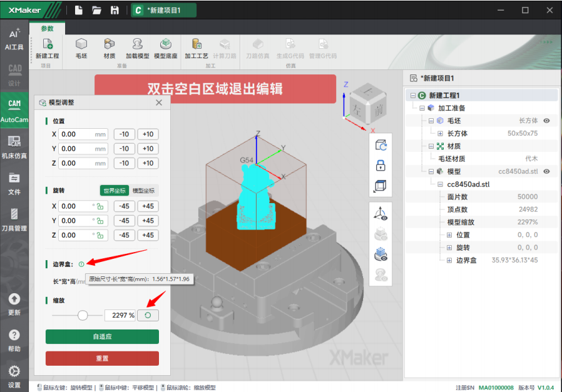Click the save file icon in title bar
This screenshot has height=392, width=562.
pos(115,10)
